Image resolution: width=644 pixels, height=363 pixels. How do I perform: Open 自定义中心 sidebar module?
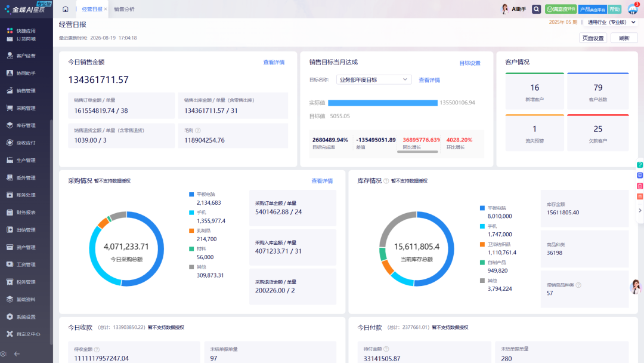click(x=24, y=334)
